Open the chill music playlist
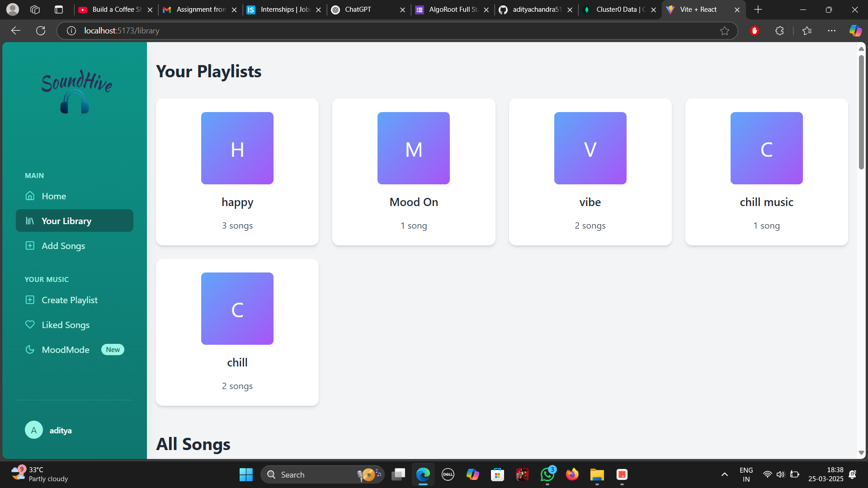 coord(766,172)
